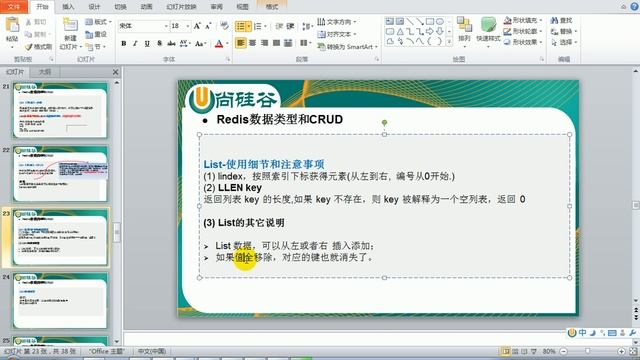This screenshot has height=360, width=640.
Task: Click the Format Painter (格式刷) brush
Action: 29,47
